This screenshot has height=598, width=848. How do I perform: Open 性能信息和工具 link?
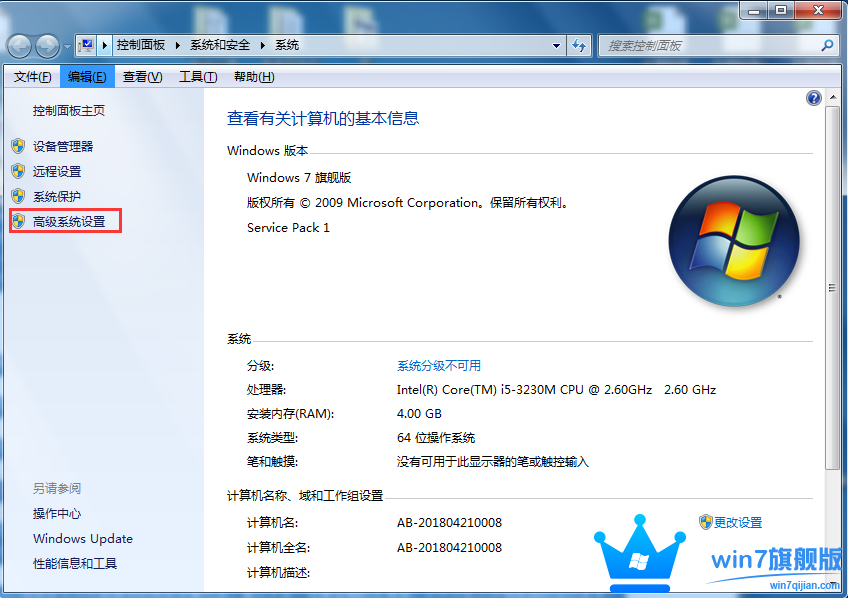click(x=75, y=563)
